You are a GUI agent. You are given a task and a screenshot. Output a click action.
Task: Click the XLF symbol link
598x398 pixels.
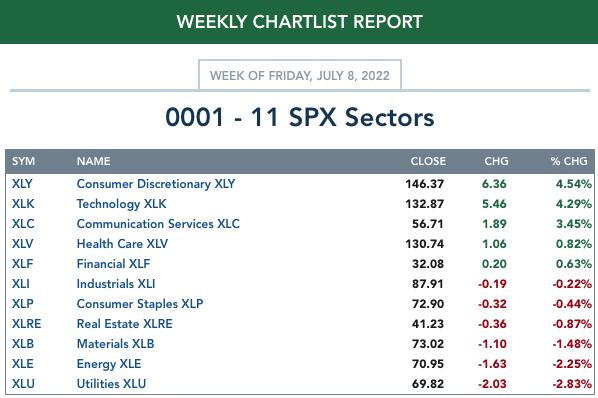coord(22,264)
